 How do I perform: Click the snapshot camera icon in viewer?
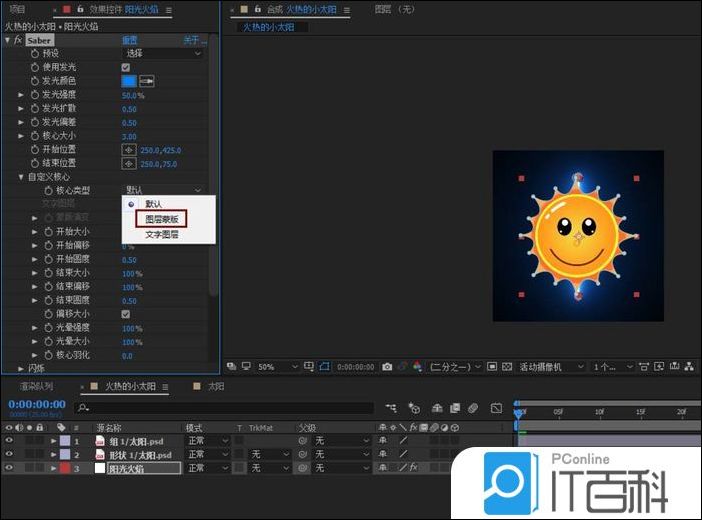click(387, 367)
